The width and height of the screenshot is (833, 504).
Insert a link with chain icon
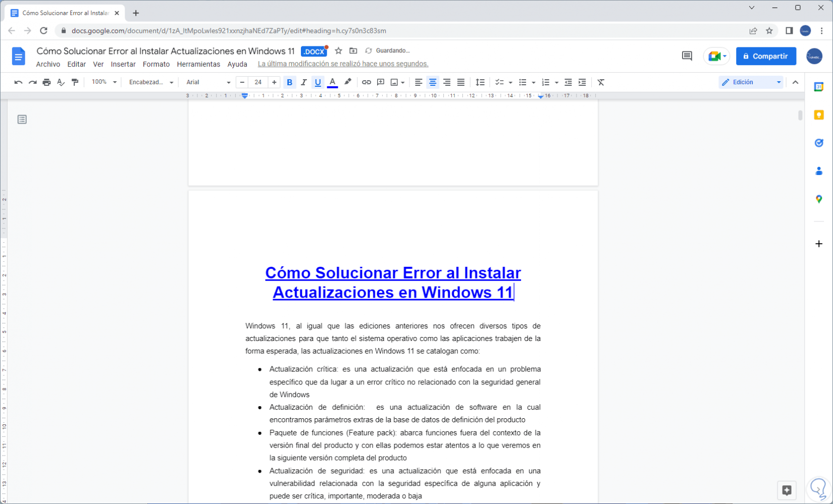367,82
